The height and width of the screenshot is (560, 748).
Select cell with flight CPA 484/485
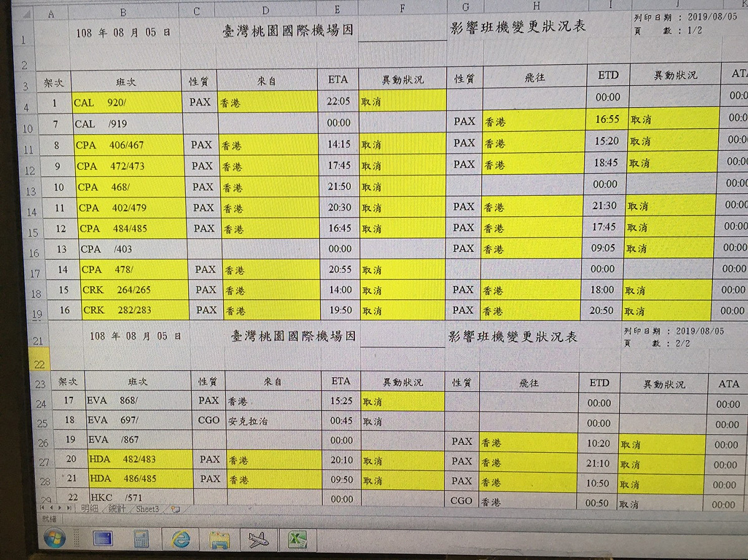pos(133,229)
